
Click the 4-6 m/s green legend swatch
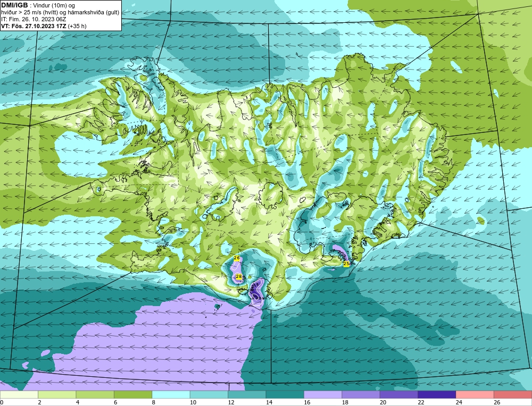pyautogui.click(x=95, y=395)
